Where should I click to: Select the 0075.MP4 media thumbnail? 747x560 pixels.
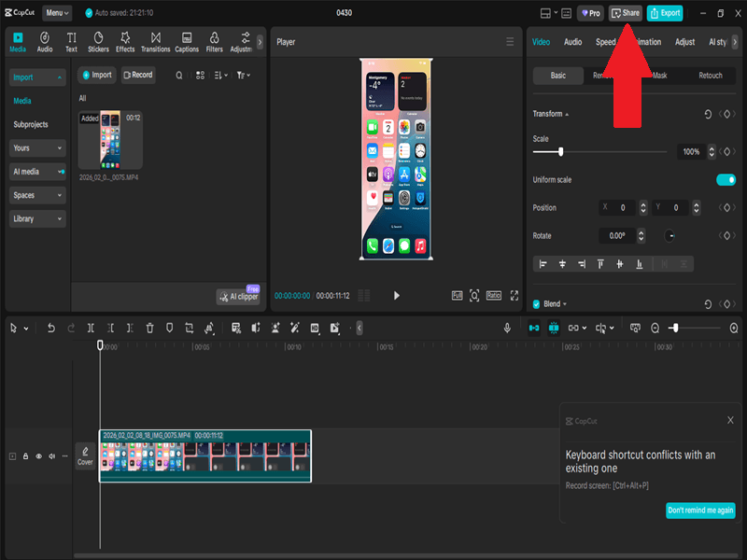pos(110,141)
